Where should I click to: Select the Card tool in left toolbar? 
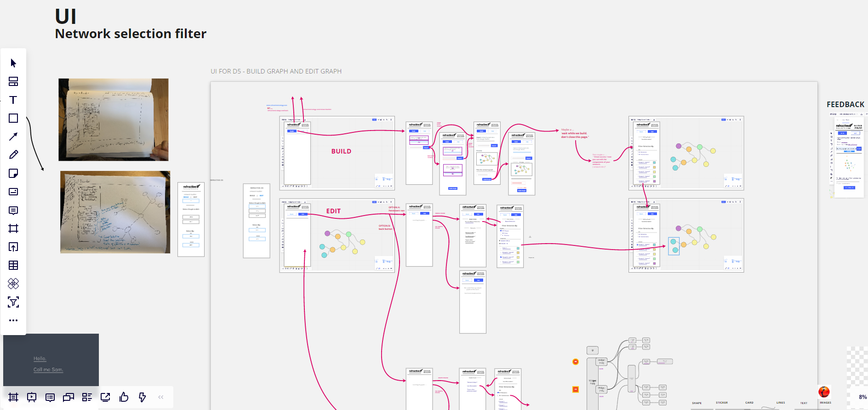13,192
